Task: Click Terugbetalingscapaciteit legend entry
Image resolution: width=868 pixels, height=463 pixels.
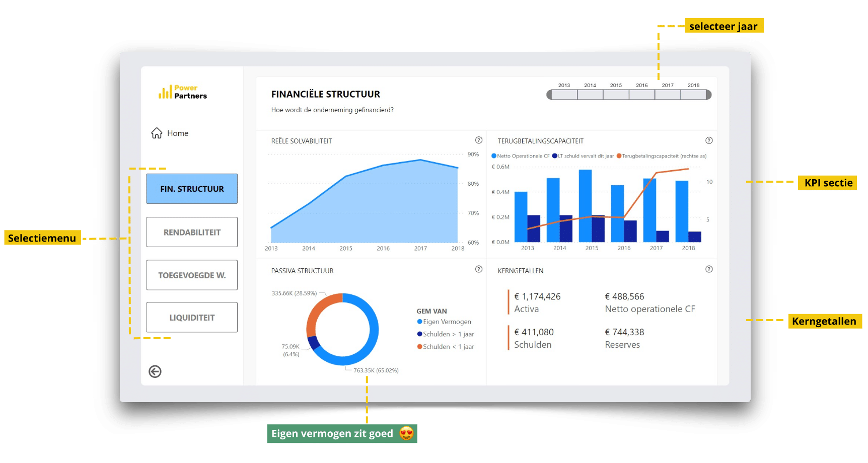Action: click(662, 156)
